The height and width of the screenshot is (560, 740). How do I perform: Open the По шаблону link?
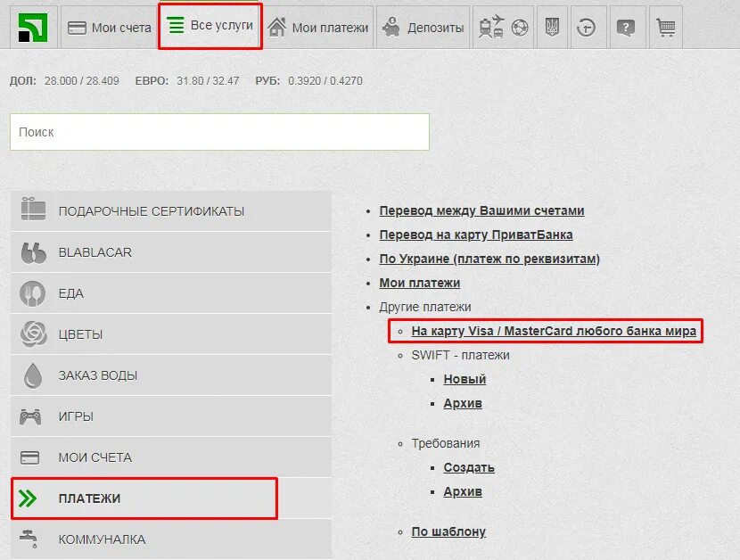pos(448,531)
